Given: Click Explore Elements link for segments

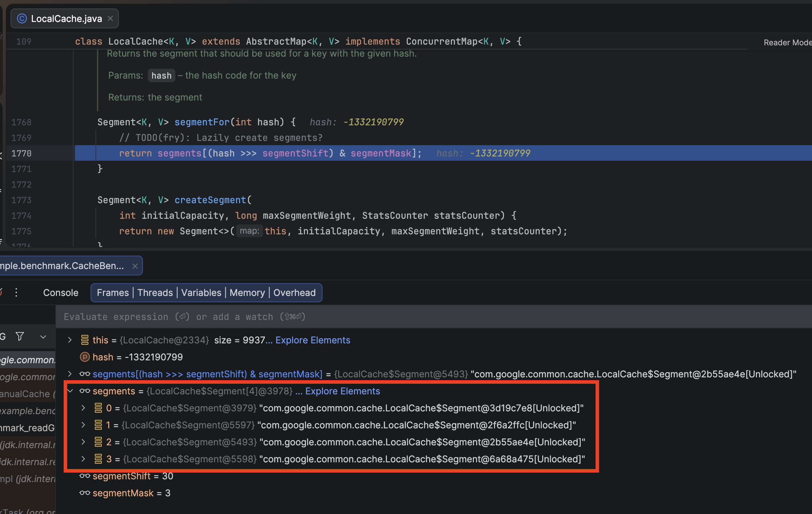Looking at the screenshot, I should tap(342, 391).
